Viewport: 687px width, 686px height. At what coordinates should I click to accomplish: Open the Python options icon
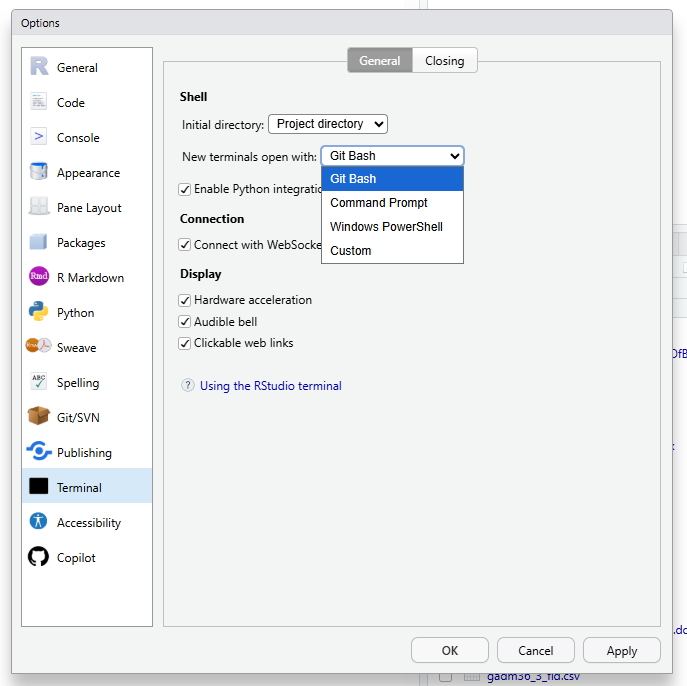coord(39,313)
